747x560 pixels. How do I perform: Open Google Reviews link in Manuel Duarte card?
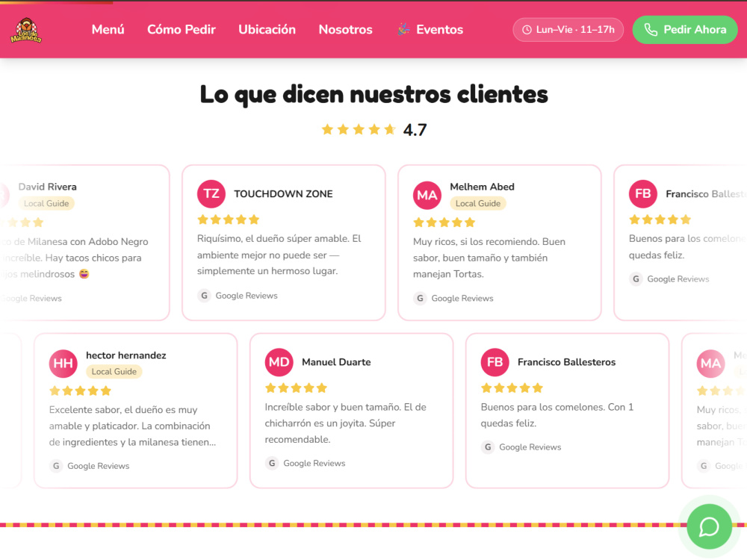click(314, 464)
